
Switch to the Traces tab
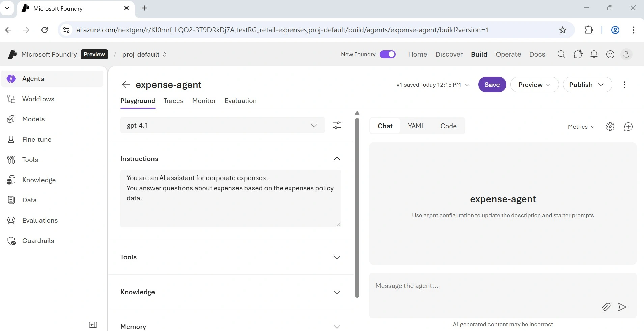click(x=173, y=101)
